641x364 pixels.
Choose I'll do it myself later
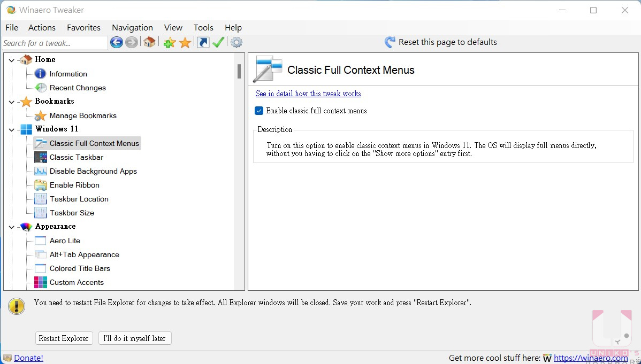pos(135,338)
